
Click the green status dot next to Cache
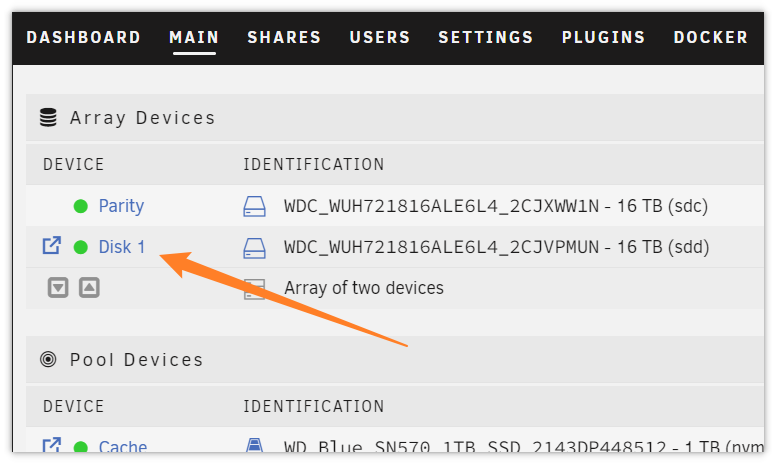pyautogui.click(x=81, y=447)
